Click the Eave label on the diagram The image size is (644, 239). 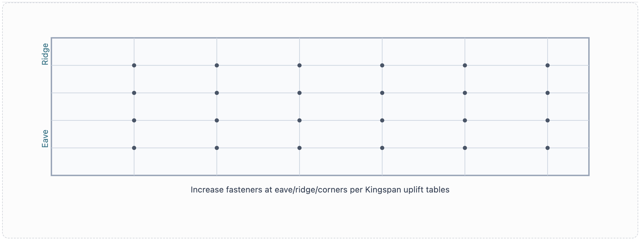coord(45,139)
